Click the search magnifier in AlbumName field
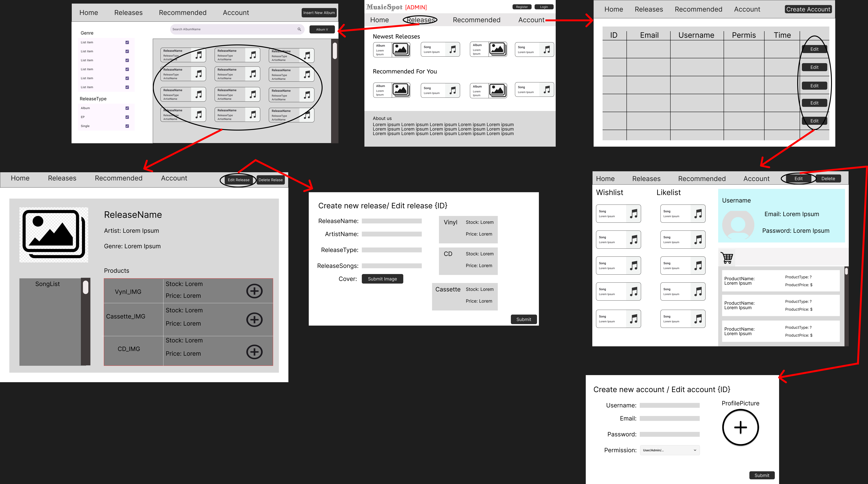Screen dimensions: 868x484 pyautogui.click(x=299, y=29)
